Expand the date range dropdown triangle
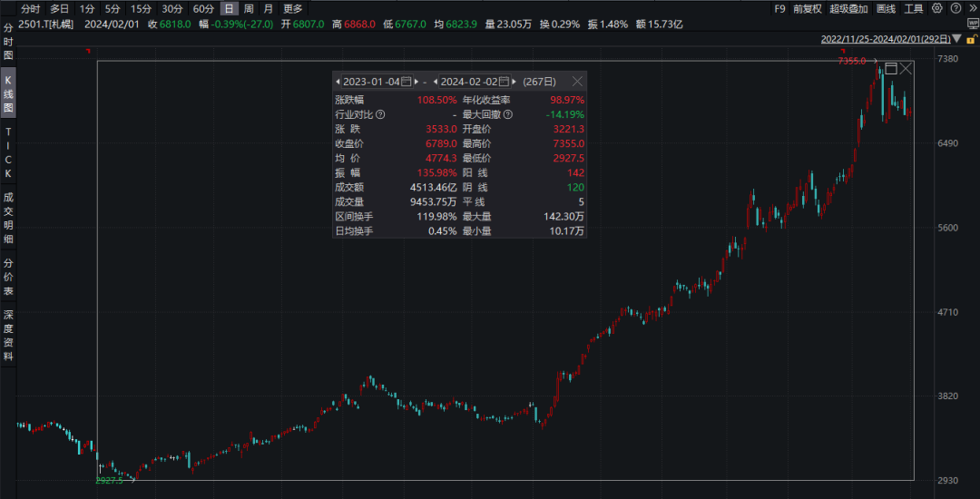This screenshot has height=499, width=980. click(x=955, y=40)
